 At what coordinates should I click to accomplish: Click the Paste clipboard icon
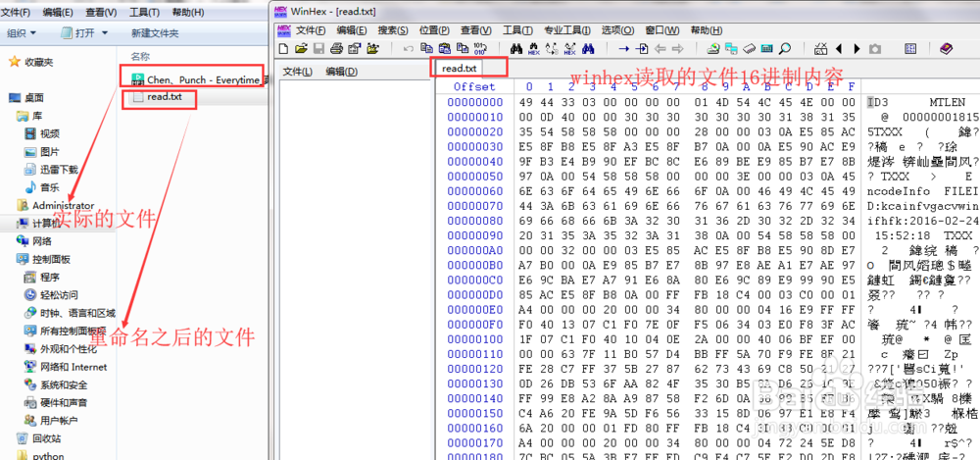(445, 48)
